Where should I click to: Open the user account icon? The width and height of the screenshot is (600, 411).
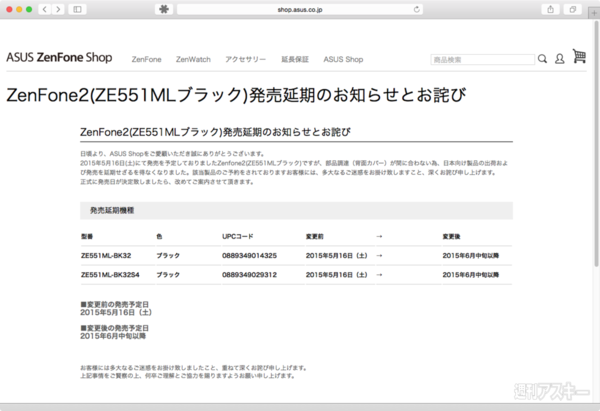point(559,59)
